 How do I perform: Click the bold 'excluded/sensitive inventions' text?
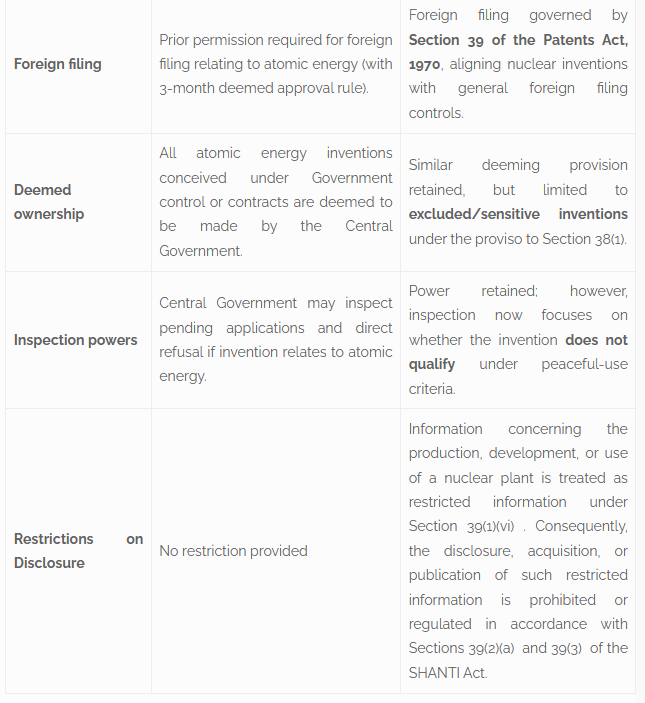tap(518, 214)
